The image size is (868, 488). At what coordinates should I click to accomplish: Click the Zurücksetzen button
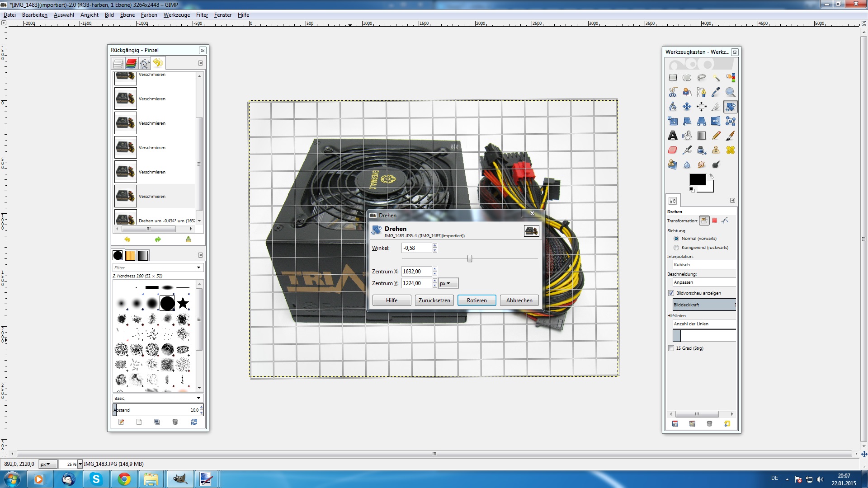point(434,300)
